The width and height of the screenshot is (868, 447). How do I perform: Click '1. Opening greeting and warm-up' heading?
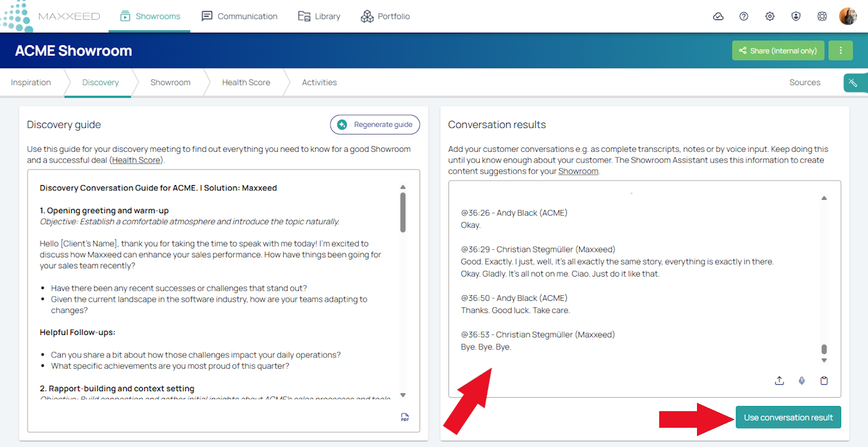[104, 211]
